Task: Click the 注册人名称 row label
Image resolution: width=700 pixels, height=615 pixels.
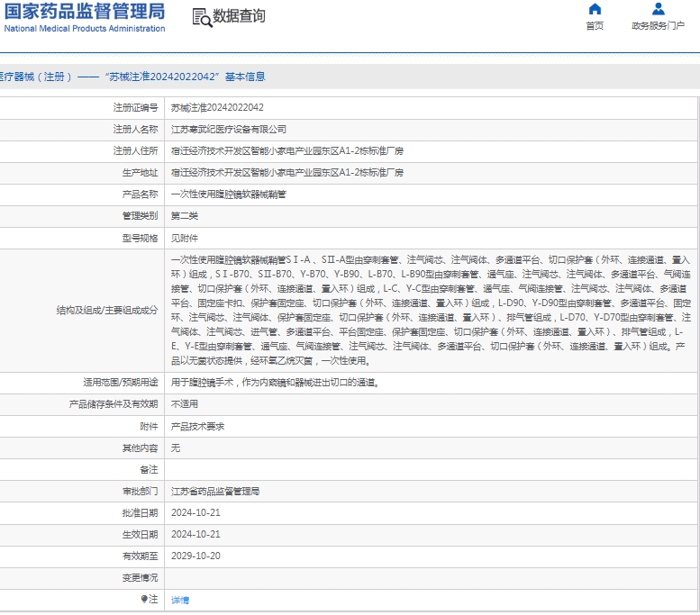Action: click(x=135, y=130)
